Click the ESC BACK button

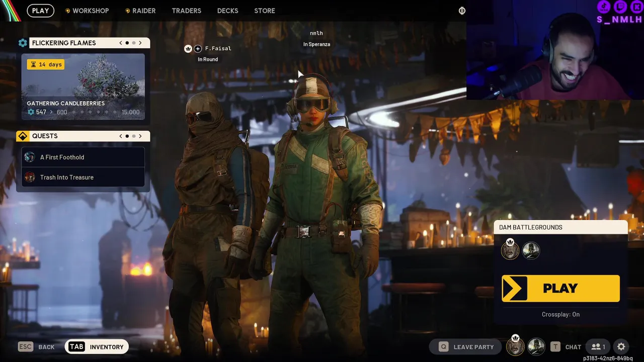(36, 347)
